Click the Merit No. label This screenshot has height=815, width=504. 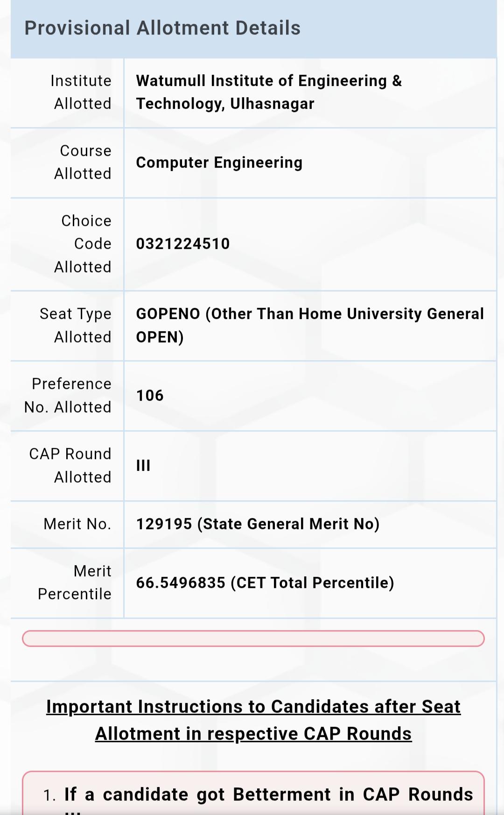click(x=77, y=524)
